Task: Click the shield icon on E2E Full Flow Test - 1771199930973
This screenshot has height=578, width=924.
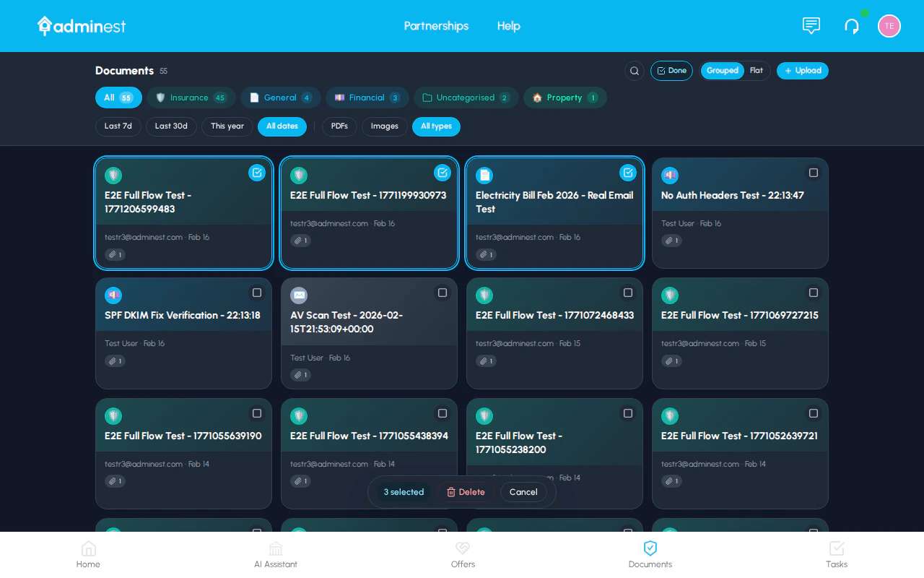Action: [299, 176]
